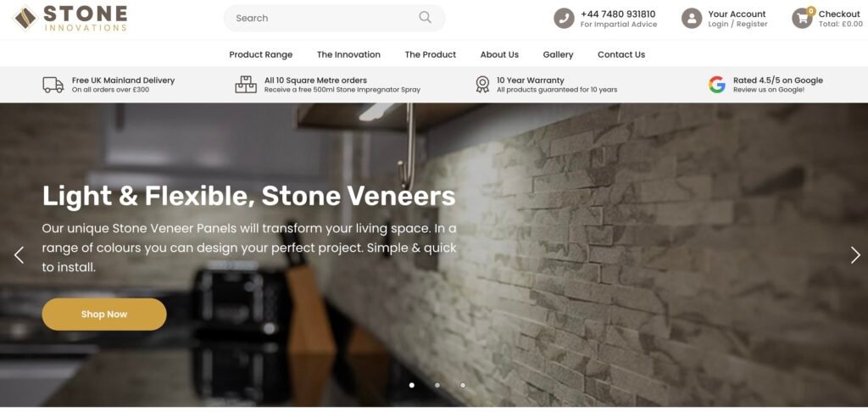Go to previous slide with left arrow
The image size is (868, 412).
click(x=19, y=254)
